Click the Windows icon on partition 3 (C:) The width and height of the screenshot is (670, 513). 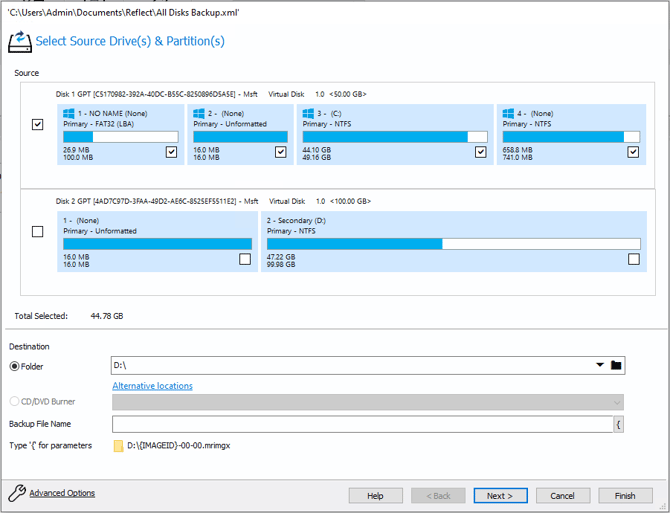pyautogui.click(x=309, y=114)
